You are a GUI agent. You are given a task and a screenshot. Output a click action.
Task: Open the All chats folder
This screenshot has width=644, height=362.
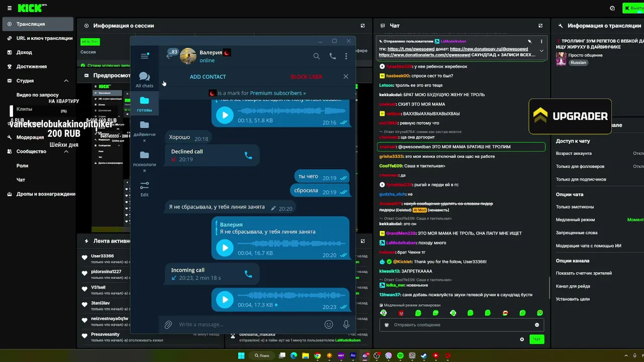click(144, 80)
